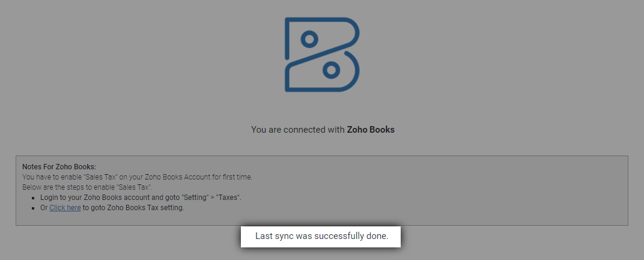Select the "You are connected with" text
Screen dimensions: 644x260
point(298,129)
